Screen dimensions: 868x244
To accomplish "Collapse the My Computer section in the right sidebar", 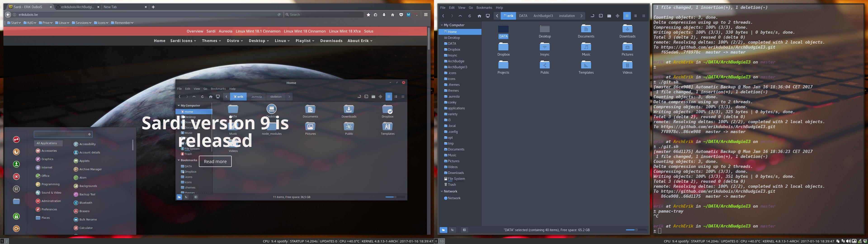I will click(442, 25).
